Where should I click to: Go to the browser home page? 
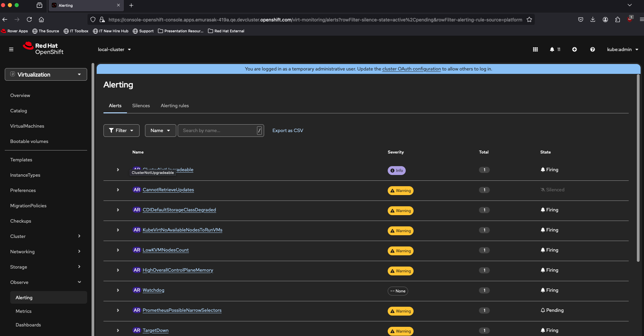click(x=41, y=19)
